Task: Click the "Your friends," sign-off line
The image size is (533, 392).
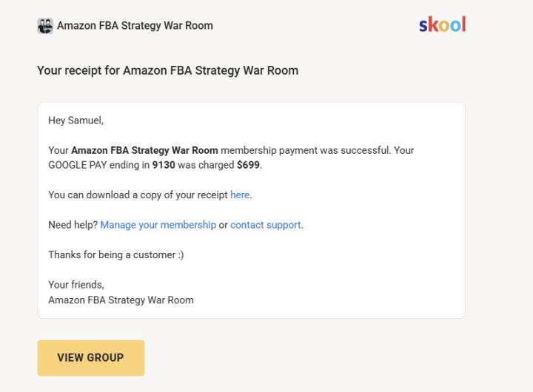Action: 76,285
